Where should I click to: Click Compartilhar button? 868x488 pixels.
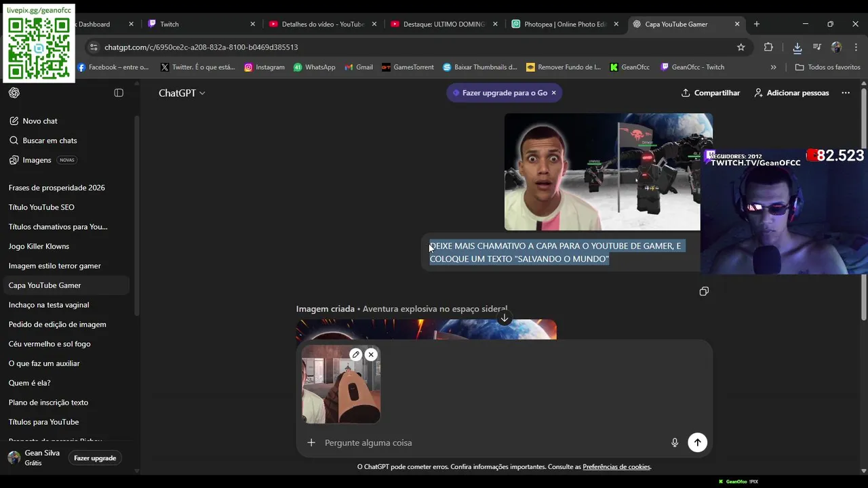coord(710,93)
